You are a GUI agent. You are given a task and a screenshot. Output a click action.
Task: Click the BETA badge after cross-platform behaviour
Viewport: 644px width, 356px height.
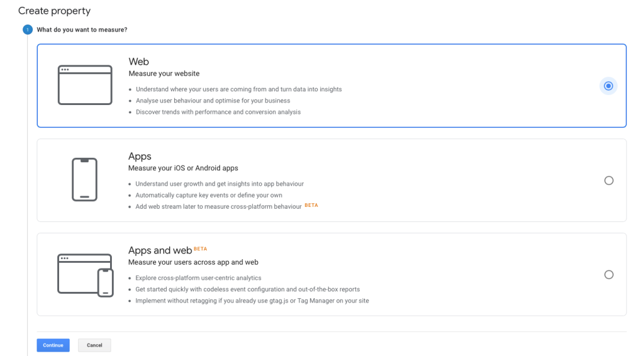[x=311, y=205]
